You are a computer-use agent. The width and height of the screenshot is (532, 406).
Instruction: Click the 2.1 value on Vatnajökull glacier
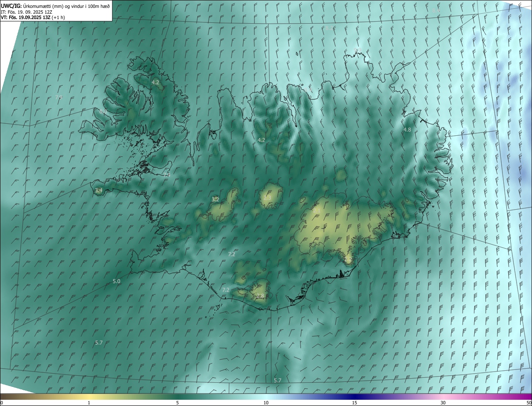pyautogui.click(x=317, y=210)
